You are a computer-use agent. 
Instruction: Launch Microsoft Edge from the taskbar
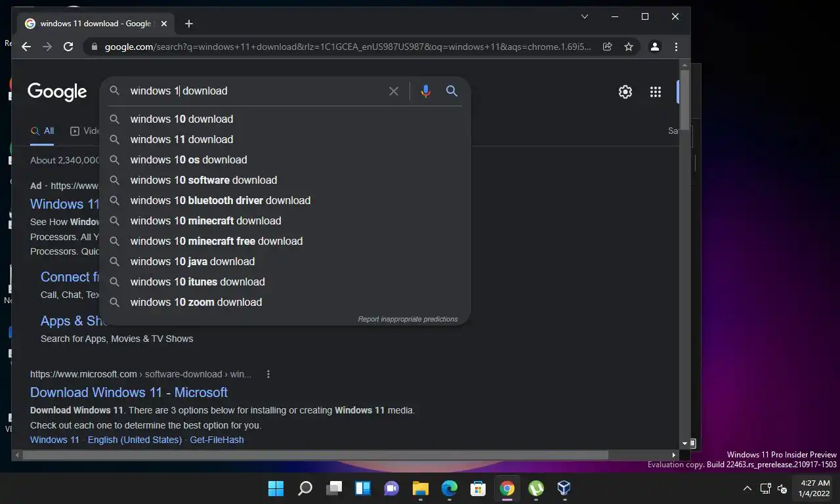(x=449, y=488)
